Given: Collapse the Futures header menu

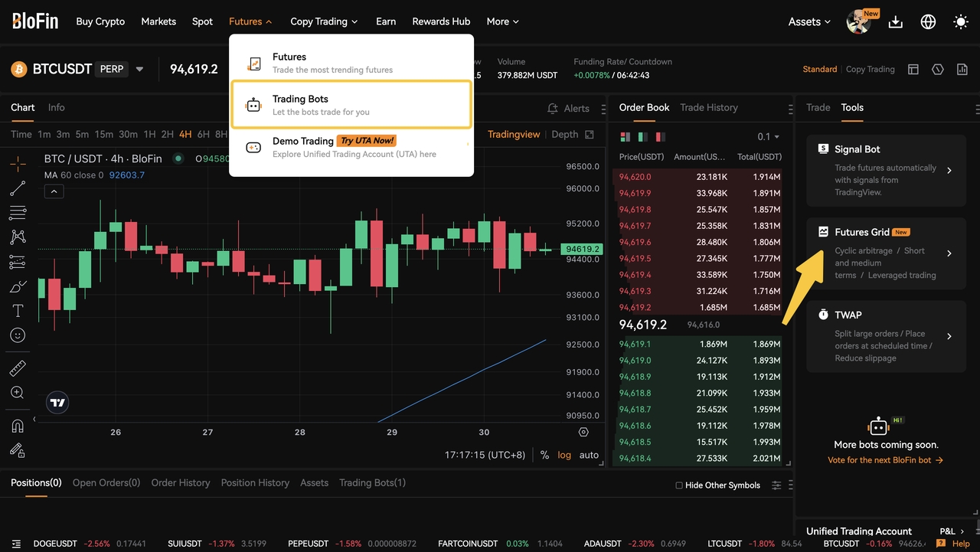Looking at the screenshot, I should tap(250, 21).
